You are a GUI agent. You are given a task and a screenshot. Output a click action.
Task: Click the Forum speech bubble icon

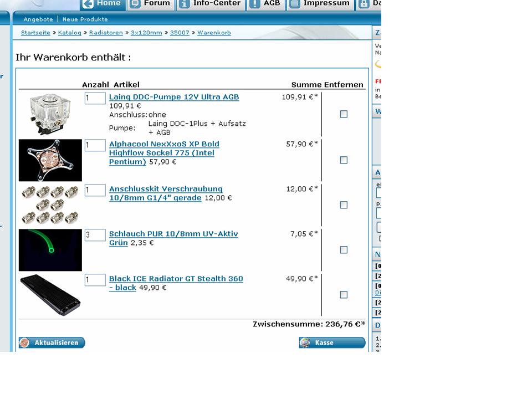pyautogui.click(x=135, y=4)
